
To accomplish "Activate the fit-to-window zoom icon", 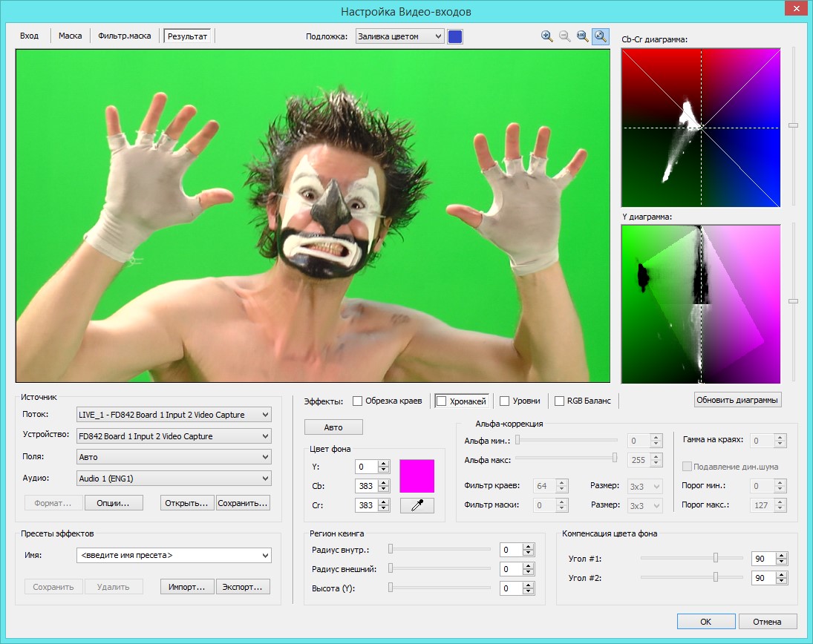I will click(x=601, y=36).
